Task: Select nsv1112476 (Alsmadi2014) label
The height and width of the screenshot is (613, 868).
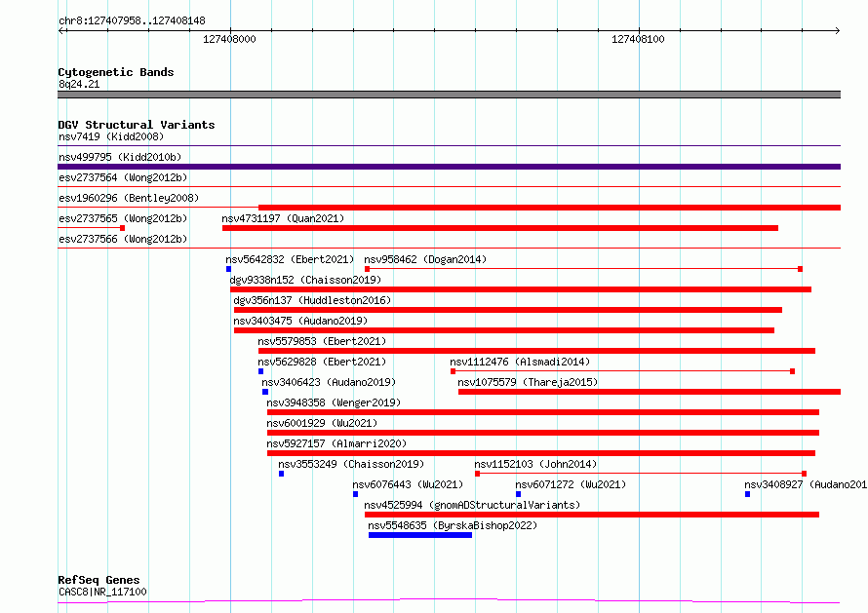Action: (x=520, y=362)
